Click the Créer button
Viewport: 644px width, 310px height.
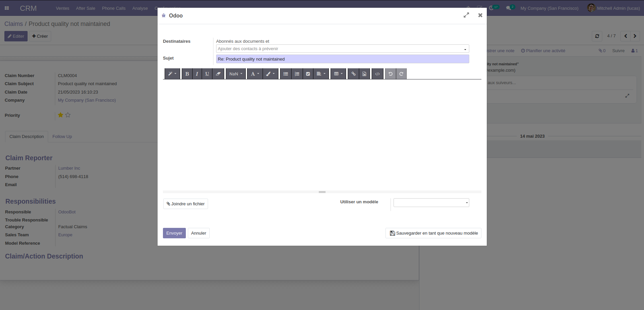(x=40, y=36)
